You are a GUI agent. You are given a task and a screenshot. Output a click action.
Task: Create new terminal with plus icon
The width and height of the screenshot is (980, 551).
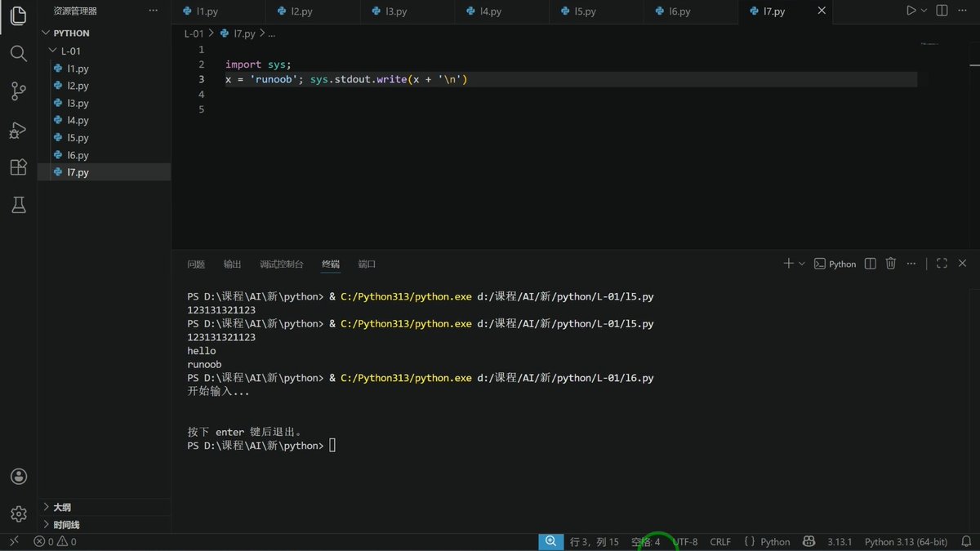788,264
